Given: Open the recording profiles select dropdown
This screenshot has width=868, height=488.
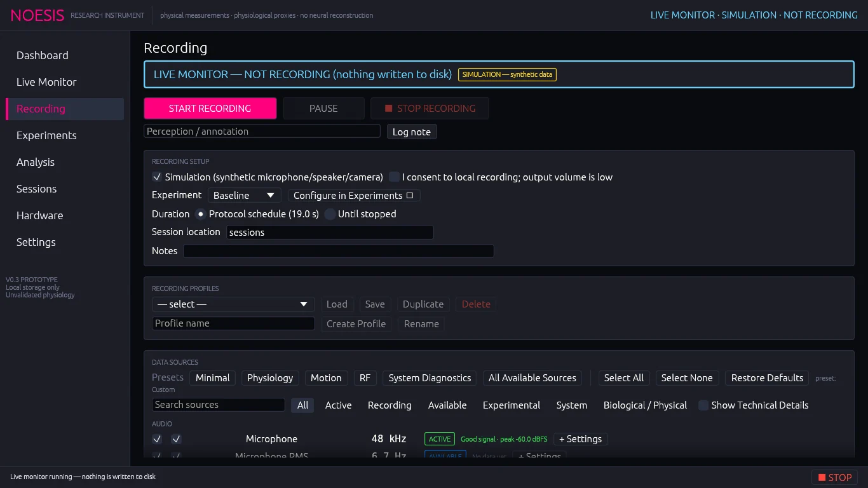Looking at the screenshot, I should [233, 304].
